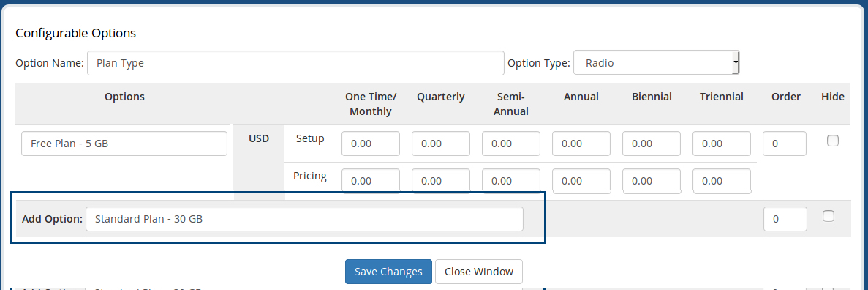The width and height of the screenshot is (868, 290).
Task: Edit the Pricing Semi-Annual field
Action: pyautogui.click(x=511, y=181)
